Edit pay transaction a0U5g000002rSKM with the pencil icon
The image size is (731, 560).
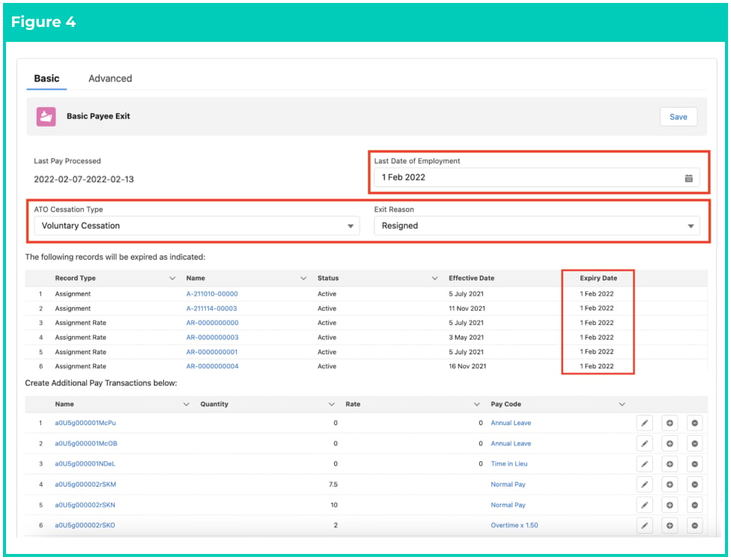coord(644,484)
